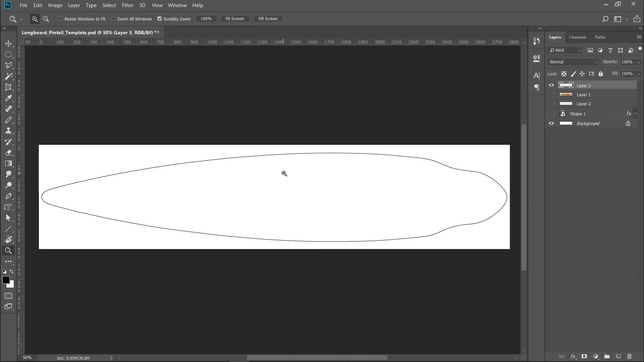Hide the Background layer
The width and height of the screenshot is (644, 362).
(x=551, y=123)
